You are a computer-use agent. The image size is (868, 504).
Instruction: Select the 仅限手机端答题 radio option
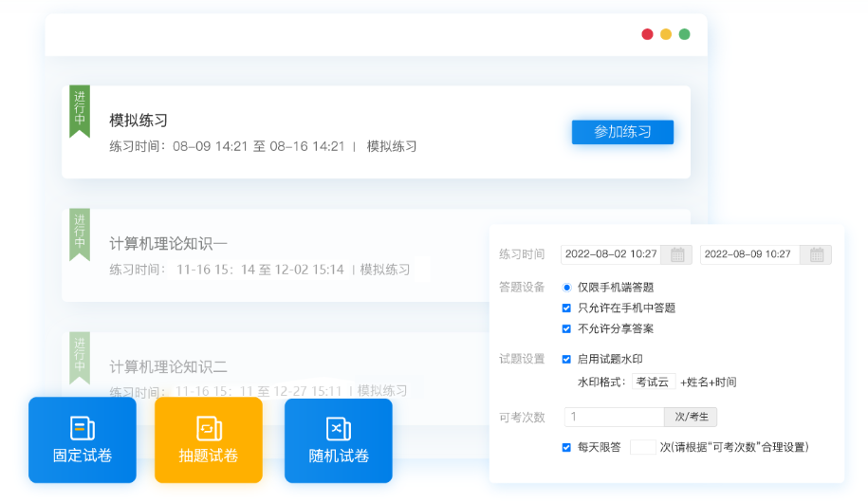[567, 287]
